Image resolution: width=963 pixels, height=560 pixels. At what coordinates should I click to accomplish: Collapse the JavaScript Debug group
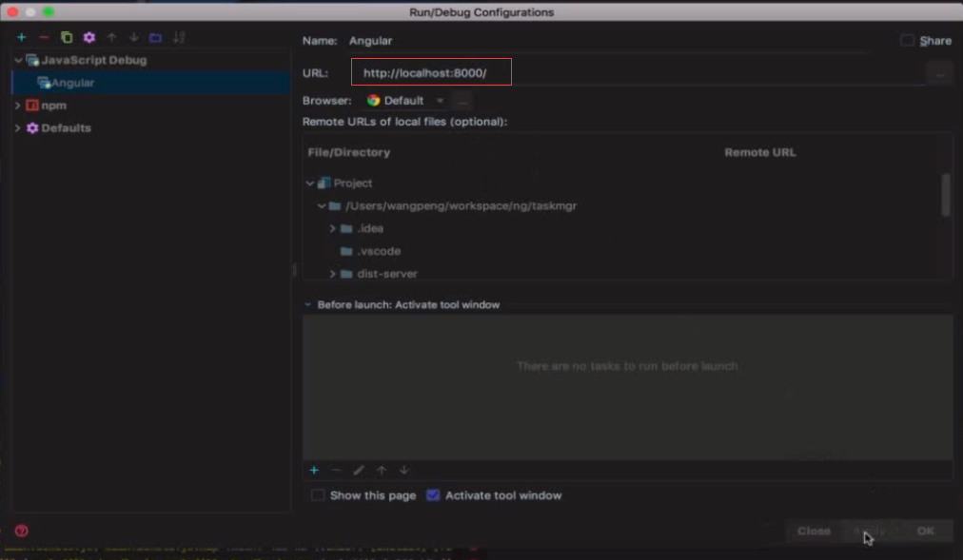[18, 60]
